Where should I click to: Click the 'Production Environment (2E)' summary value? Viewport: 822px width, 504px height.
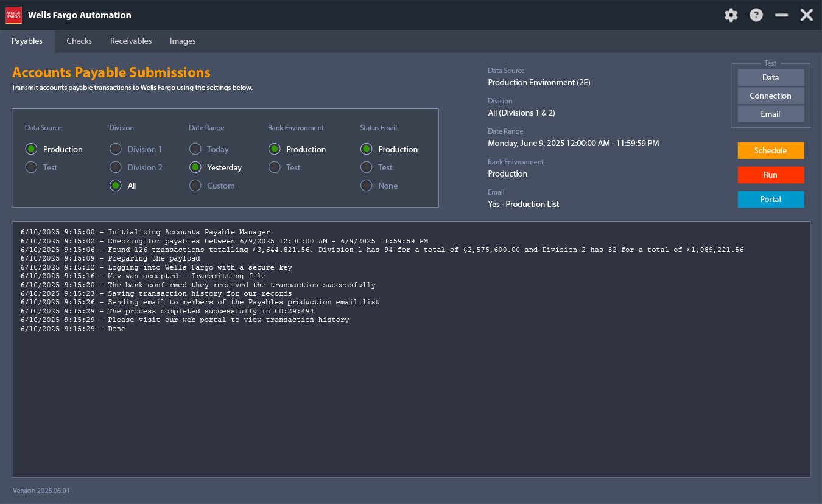click(x=539, y=82)
